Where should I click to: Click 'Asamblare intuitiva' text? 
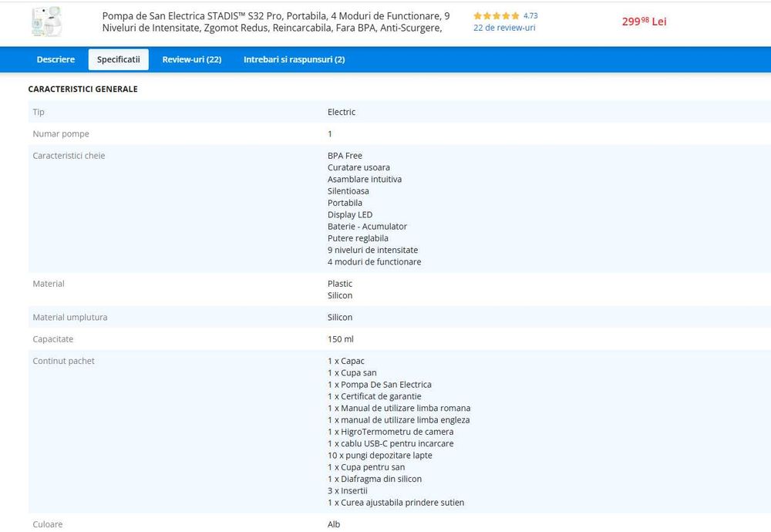365,179
